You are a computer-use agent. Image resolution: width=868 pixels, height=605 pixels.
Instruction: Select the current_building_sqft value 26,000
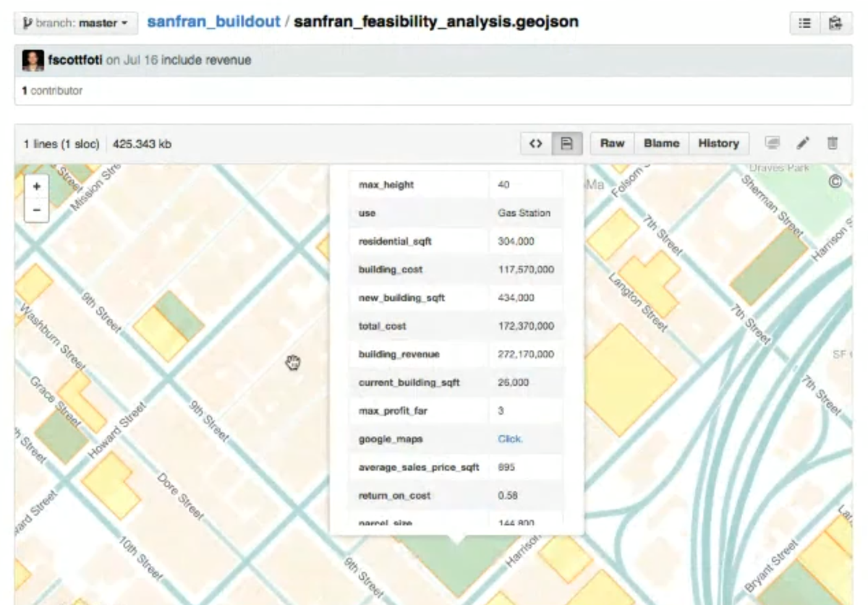513,382
